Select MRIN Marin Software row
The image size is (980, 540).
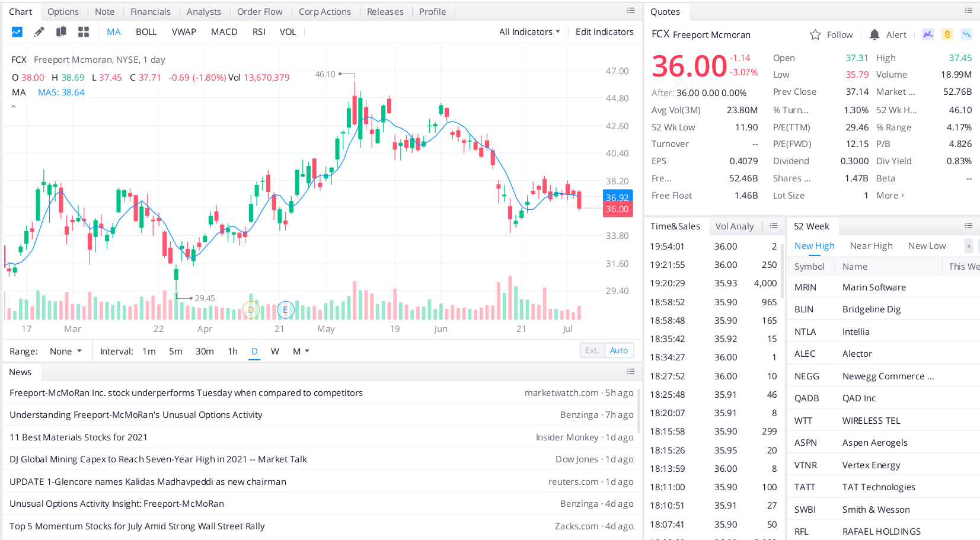883,287
